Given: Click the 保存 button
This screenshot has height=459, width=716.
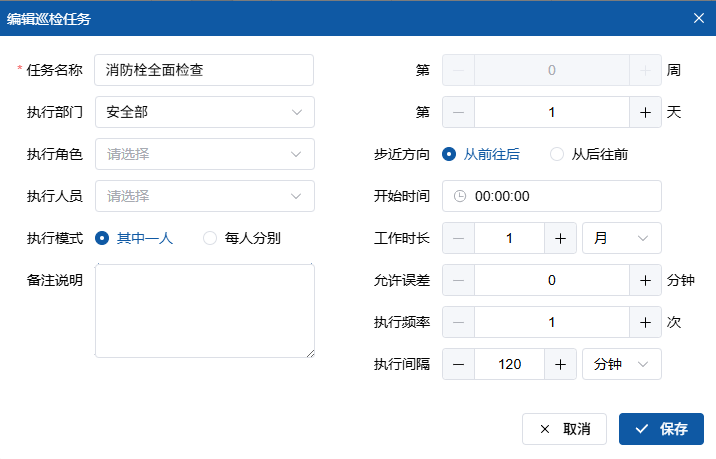Looking at the screenshot, I should [661, 429].
